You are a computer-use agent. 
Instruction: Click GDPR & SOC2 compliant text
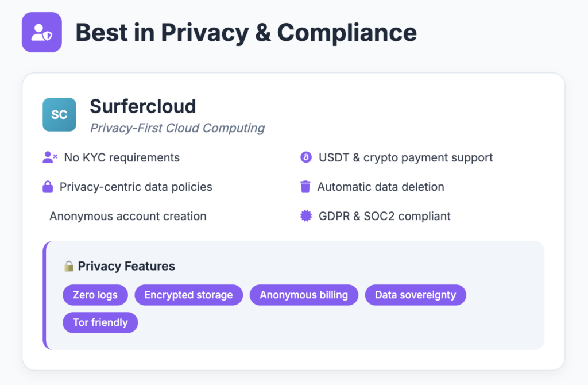[385, 216]
